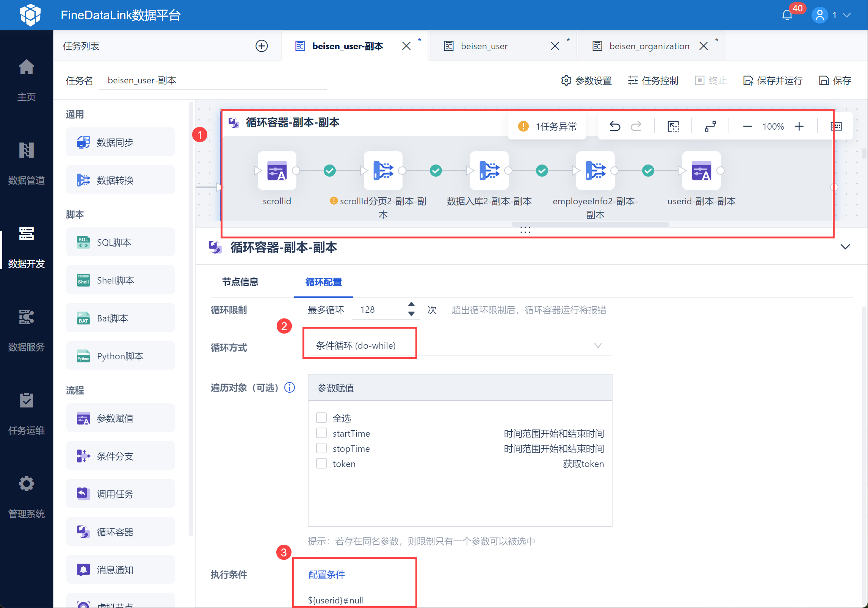Viewport: 868px width, 608px height.
Task: Tick the token parameter checkbox
Action: (321, 463)
